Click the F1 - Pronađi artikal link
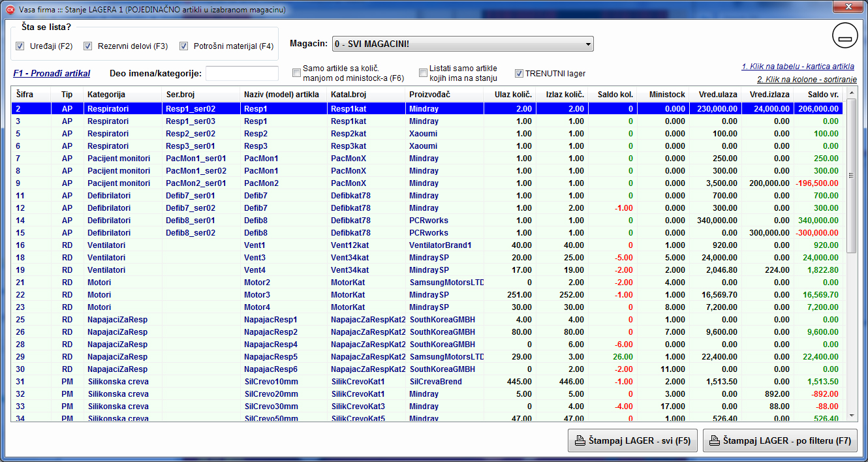This screenshot has height=462, width=868. [52, 73]
